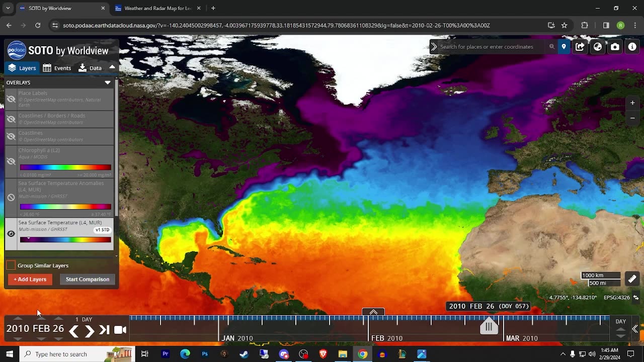Collapse the sidebar with the up arrow
The width and height of the screenshot is (644, 362).
112,67
